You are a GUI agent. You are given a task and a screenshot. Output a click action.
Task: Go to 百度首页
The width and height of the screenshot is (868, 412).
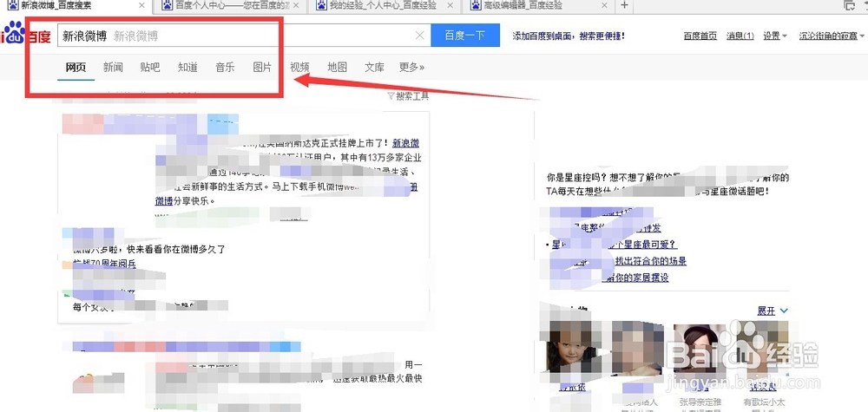[x=700, y=36]
